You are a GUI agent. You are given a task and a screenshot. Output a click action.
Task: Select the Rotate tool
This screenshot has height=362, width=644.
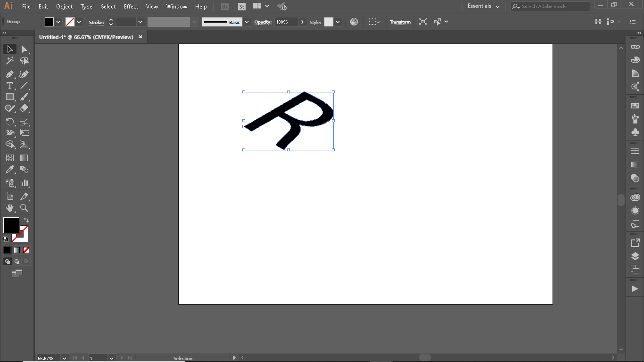(x=9, y=121)
